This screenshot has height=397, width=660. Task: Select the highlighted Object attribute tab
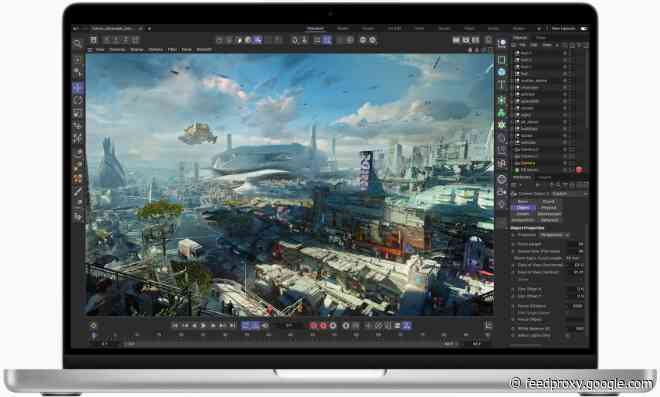click(523, 208)
